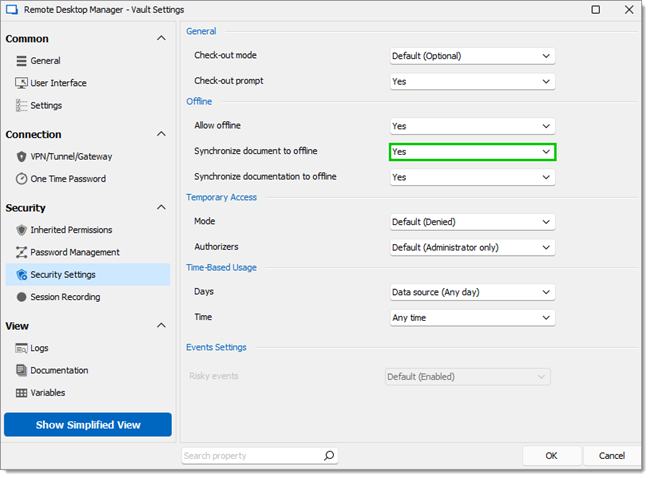Click the Variables table icon

(x=21, y=393)
